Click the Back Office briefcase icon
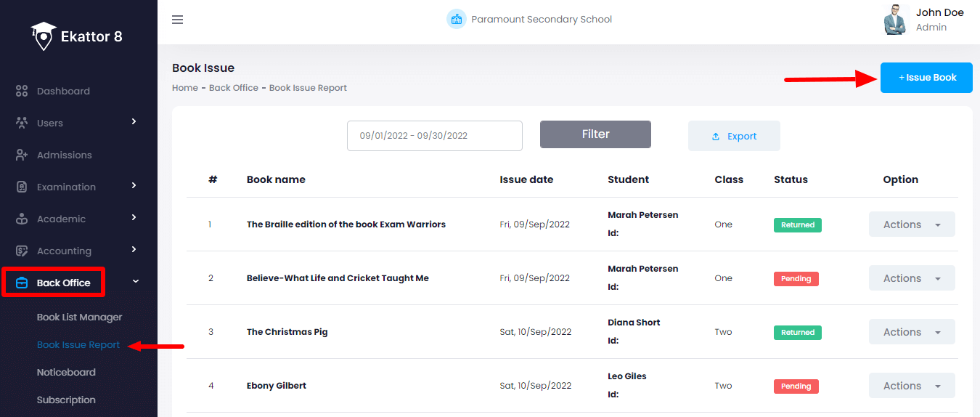The width and height of the screenshot is (980, 417). point(22,283)
